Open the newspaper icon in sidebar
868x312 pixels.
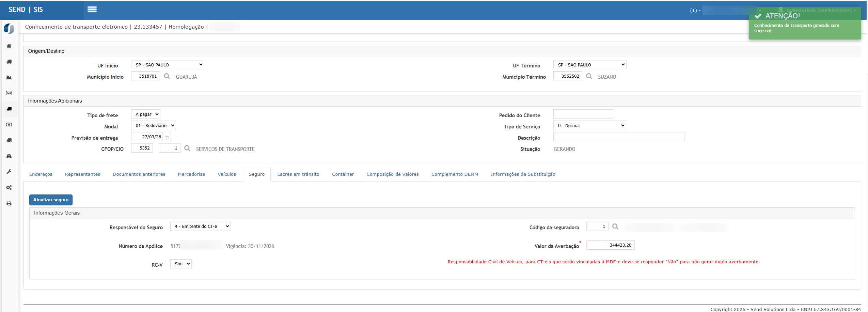click(9, 93)
